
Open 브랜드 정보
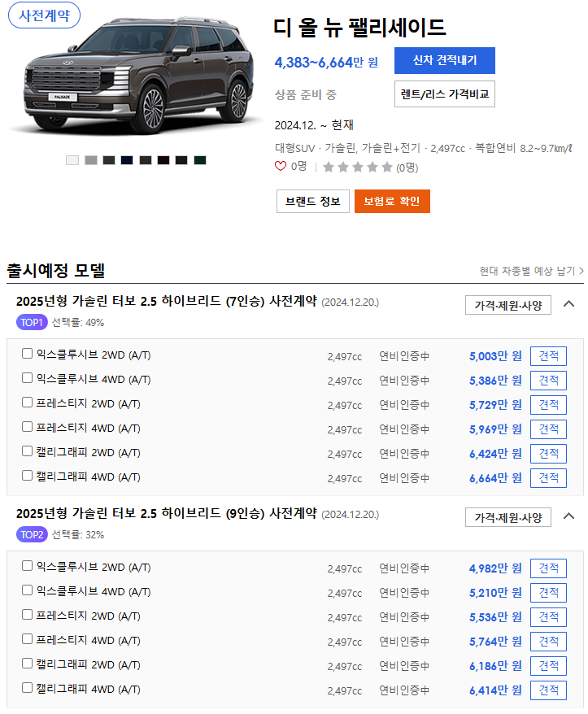[313, 201]
